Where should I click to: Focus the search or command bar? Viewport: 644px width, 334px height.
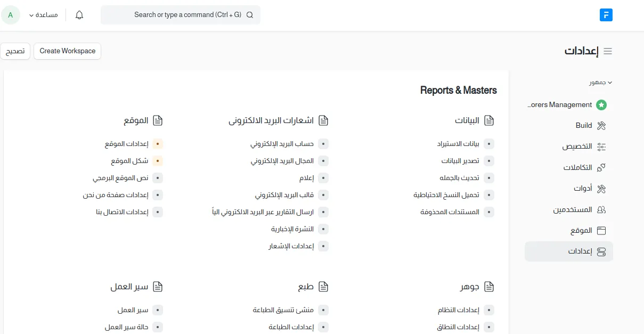pyautogui.click(x=181, y=15)
